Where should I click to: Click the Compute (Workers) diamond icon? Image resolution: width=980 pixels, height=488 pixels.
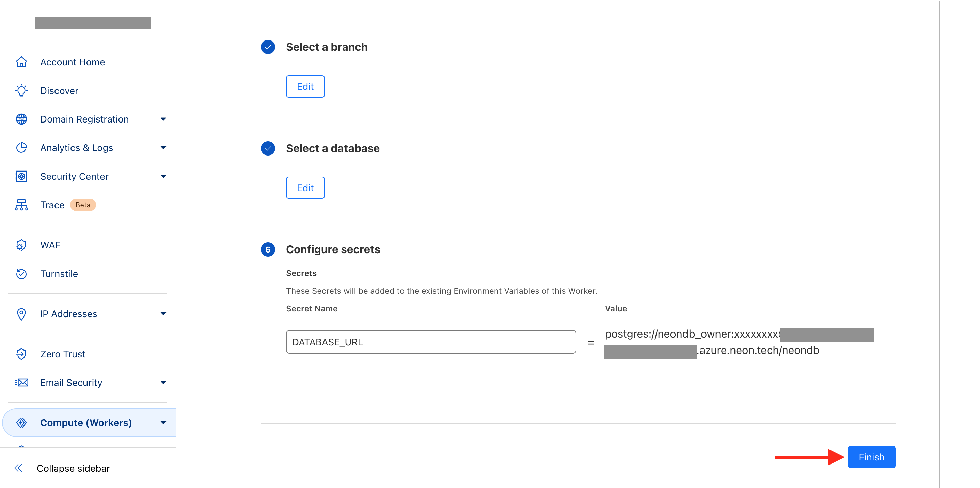point(21,423)
